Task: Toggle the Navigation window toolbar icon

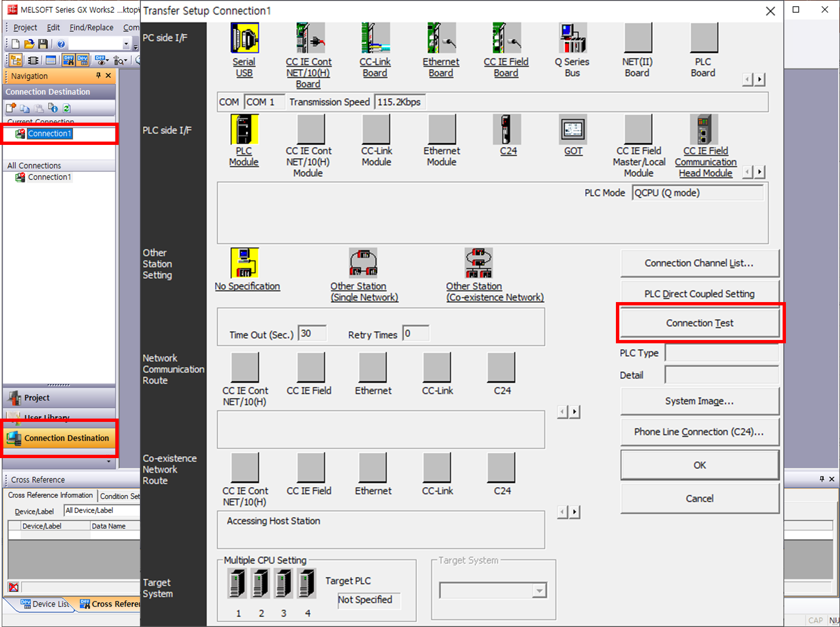Action: [x=16, y=60]
